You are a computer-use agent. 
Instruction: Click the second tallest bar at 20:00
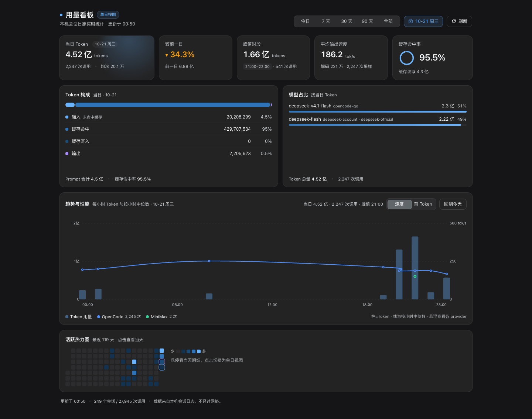(399, 274)
